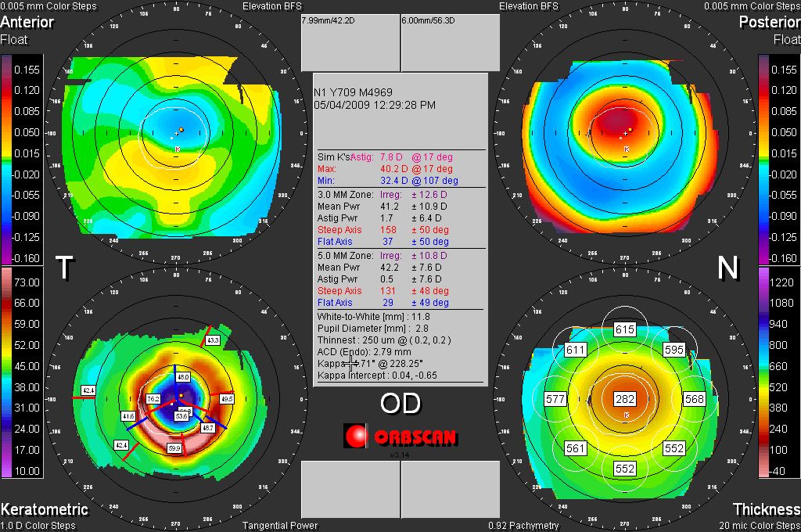Click the 43.3 keratometric value label

(213, 340)
